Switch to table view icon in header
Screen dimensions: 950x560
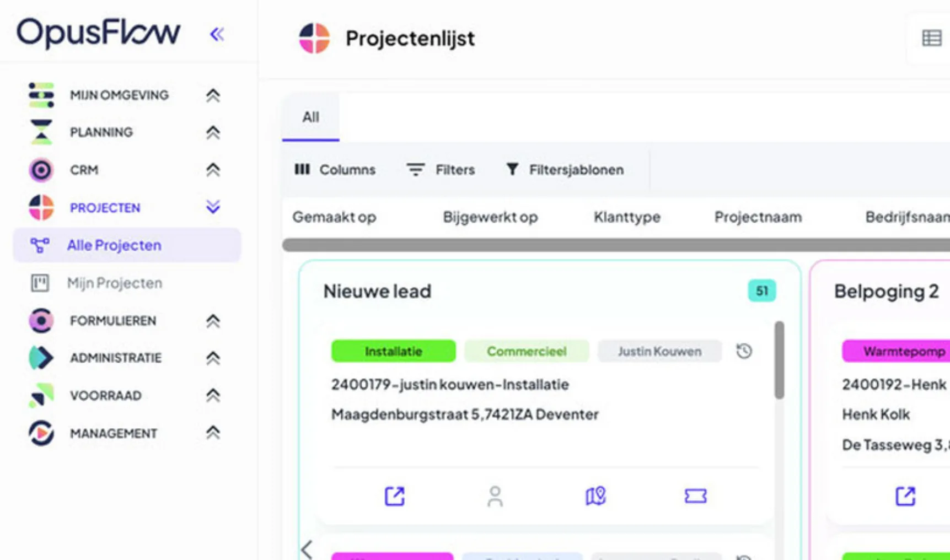click(x=931, y=38)
